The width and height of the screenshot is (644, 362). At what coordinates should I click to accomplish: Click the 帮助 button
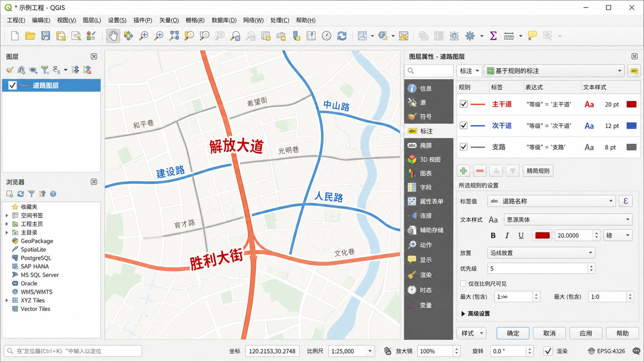pos(622,333)
